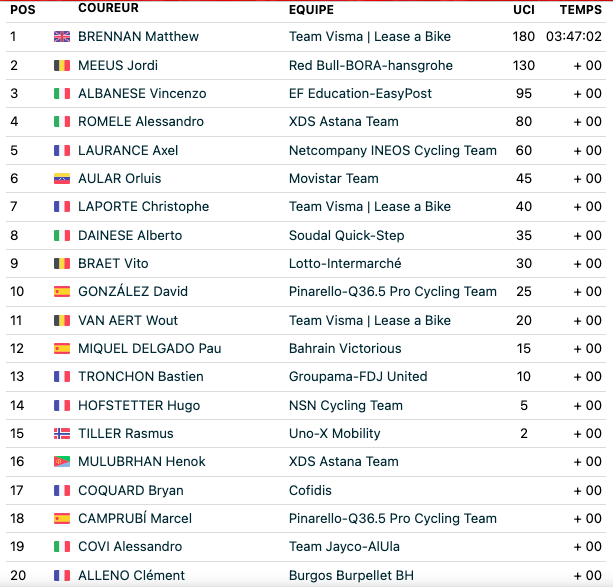Open the Burgos Burpellet BH team link
The height and width of the screenshot is (587, 613).
coord(351,576)
